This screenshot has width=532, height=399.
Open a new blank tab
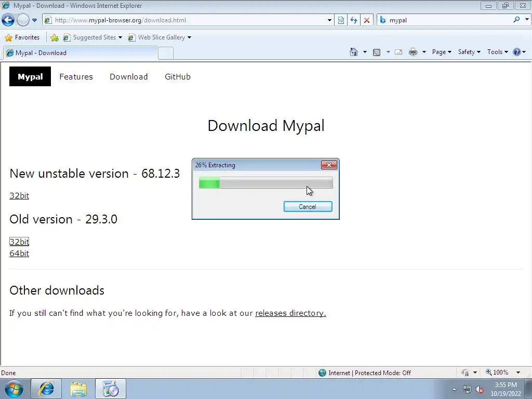[x=166, y=54]
